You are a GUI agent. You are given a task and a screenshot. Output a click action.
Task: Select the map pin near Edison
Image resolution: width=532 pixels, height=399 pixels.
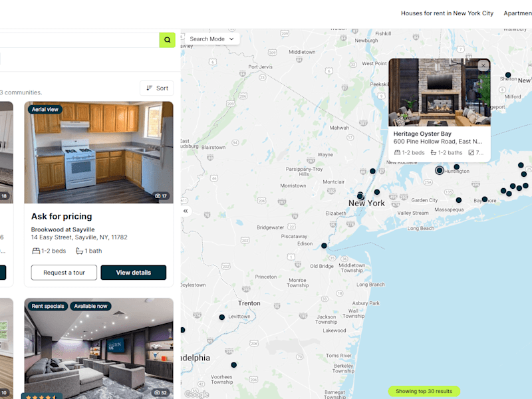pyautogui.click(x=324, y=245)
